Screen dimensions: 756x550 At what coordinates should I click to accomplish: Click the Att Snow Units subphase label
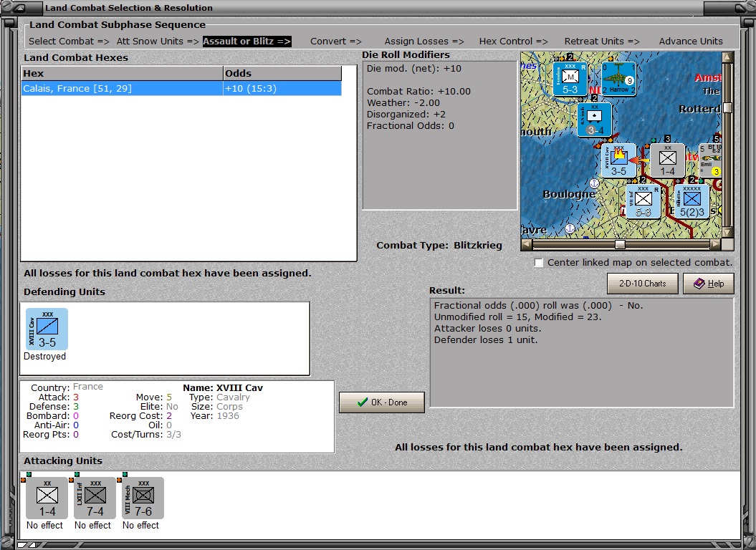tap(158, 42)
